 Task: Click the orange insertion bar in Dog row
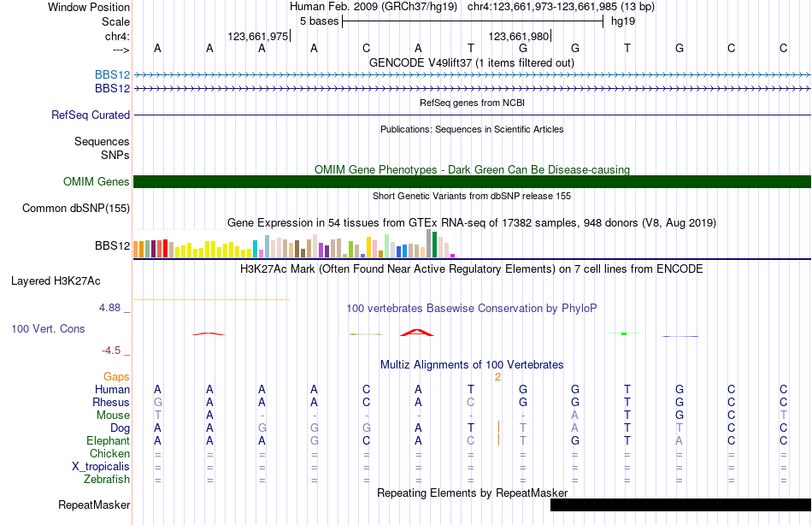[498, 427]
